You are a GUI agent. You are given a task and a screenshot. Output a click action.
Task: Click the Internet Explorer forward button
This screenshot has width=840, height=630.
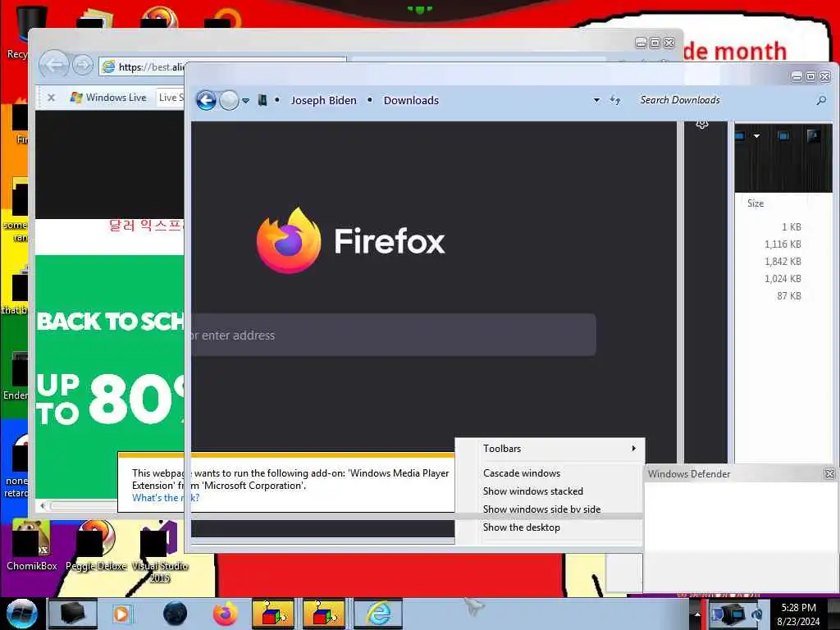point(83,66)
